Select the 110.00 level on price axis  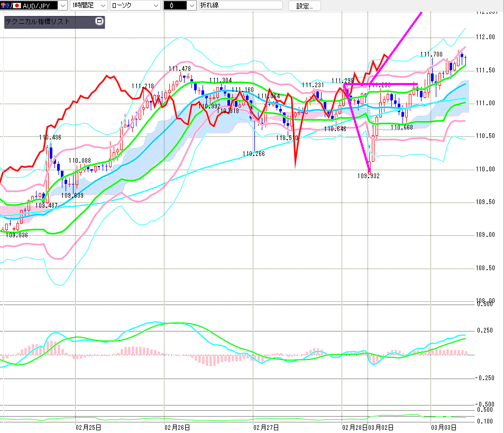pyautogui.click(x=485, y=169)
